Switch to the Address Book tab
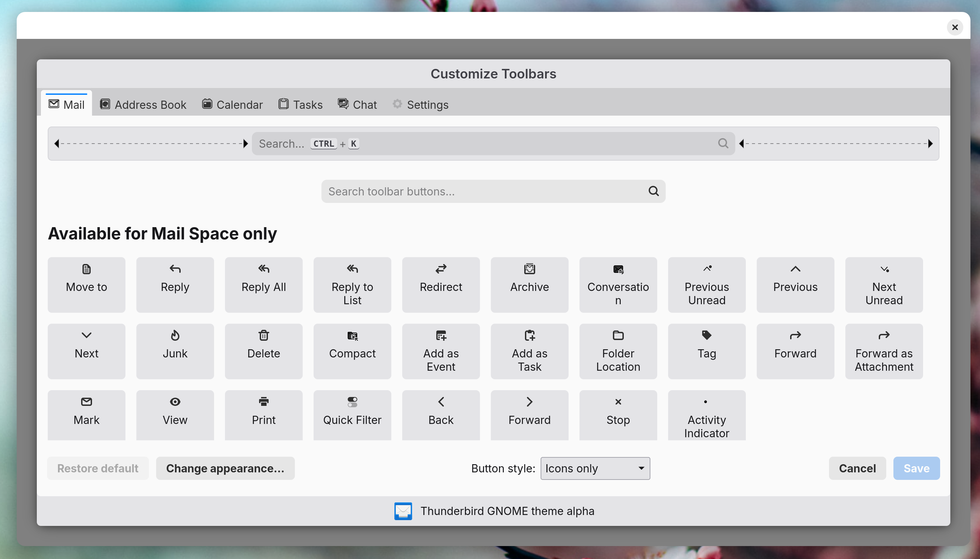 coord(143,104)
